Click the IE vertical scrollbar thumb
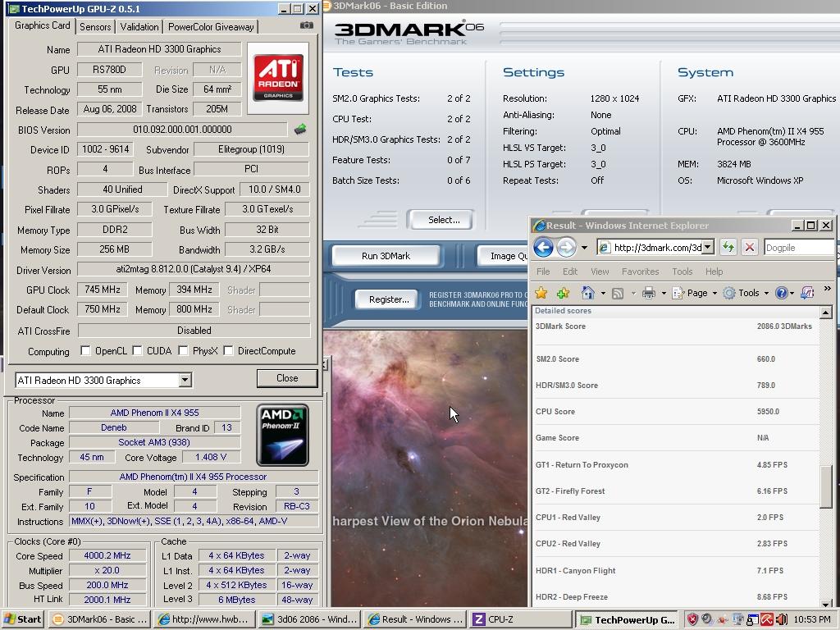This screenshot has height=630, width=840. click(825, 486)
